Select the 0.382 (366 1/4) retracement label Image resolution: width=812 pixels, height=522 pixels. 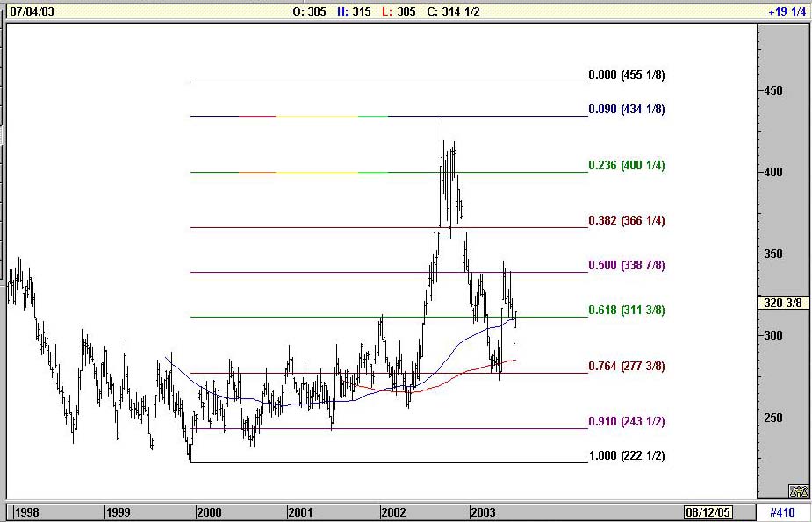click(627, 221)
